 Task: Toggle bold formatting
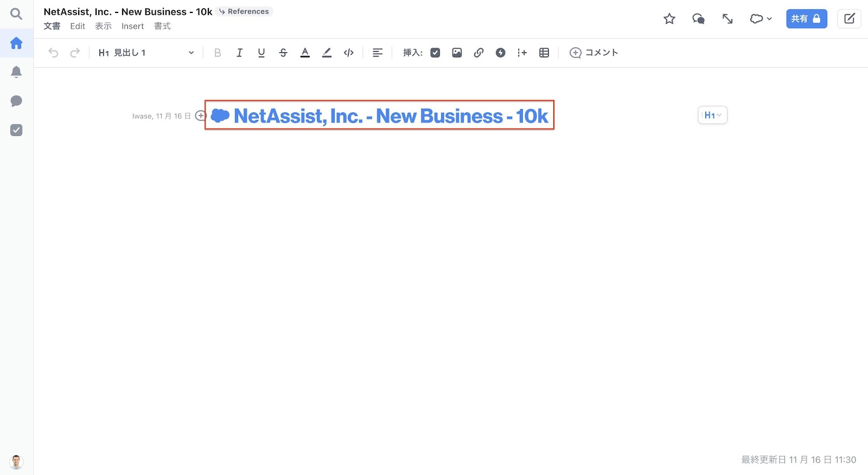point(218,53)
